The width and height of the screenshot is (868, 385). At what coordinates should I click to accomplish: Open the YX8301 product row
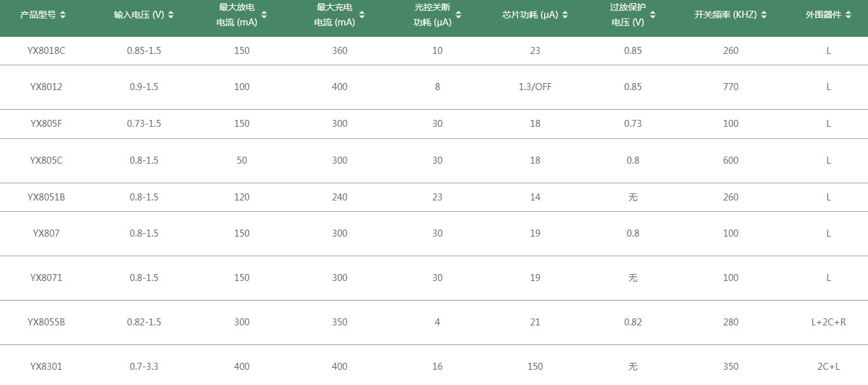46,367
